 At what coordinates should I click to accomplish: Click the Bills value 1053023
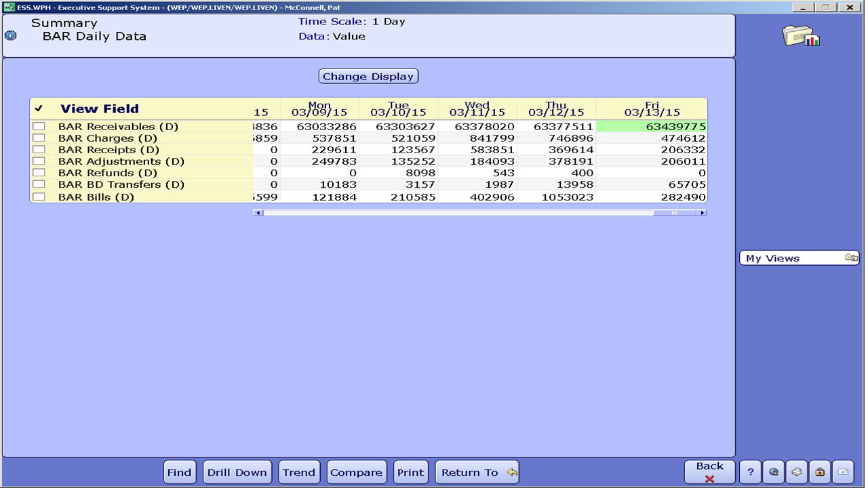pyautogui.click(x=567, y=197)
